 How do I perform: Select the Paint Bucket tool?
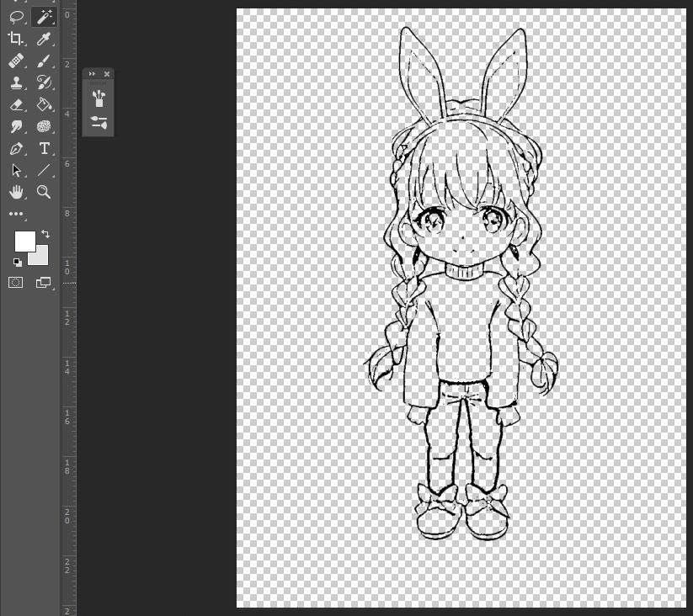coord(44,104)
